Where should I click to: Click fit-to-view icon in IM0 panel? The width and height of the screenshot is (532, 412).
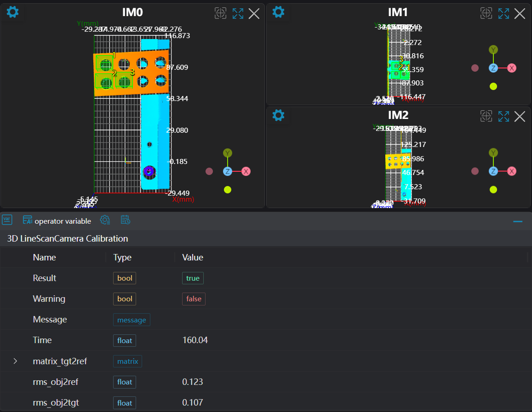pos(221,13)
